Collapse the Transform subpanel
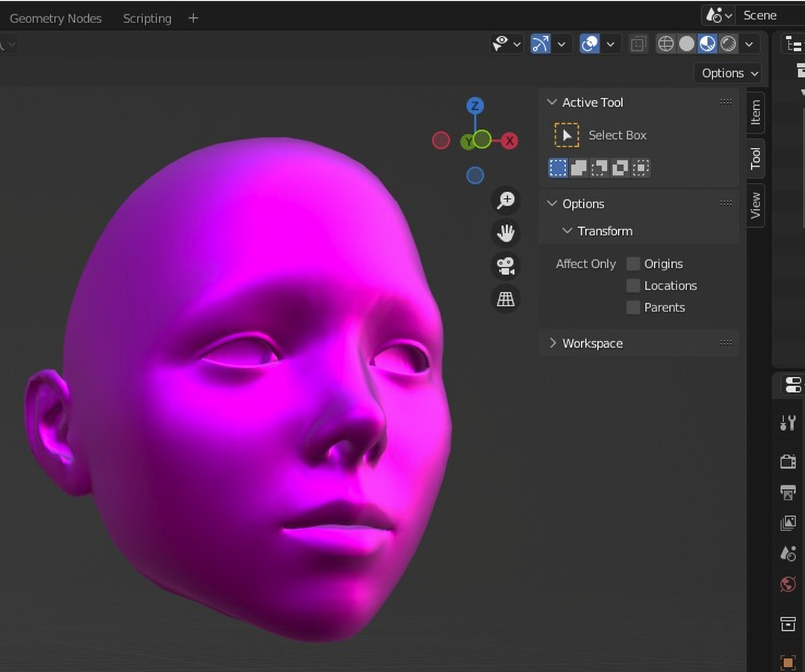 coord(568,231)
